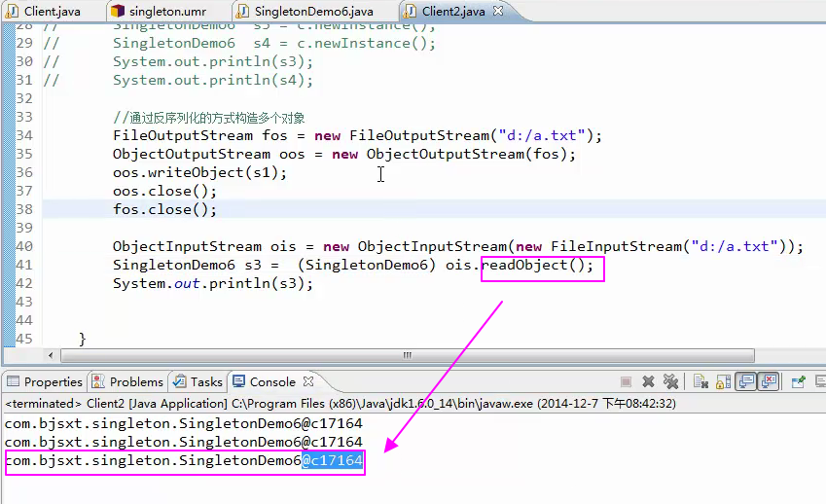Open the Problems view tab
This screenshot has width=826, height=504.
(127, 381)
